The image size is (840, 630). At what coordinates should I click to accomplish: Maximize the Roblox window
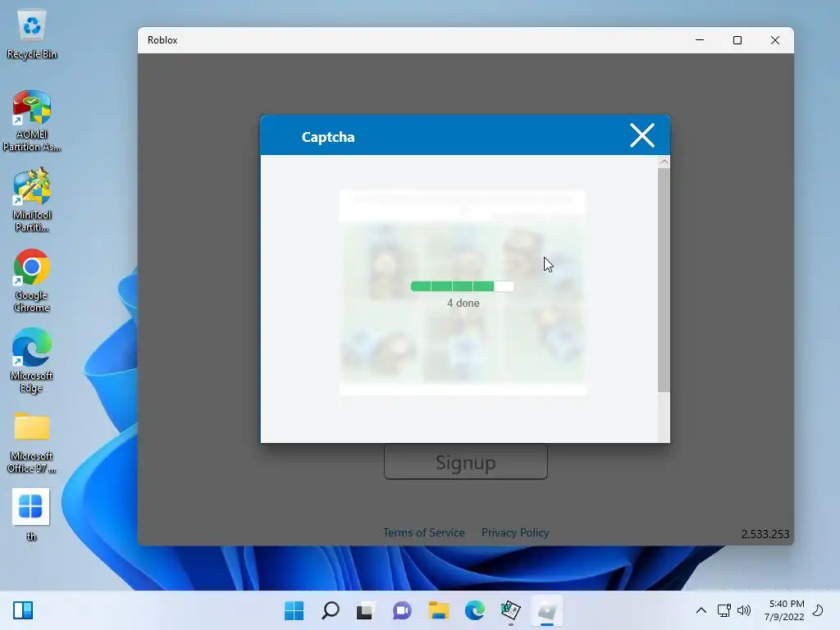coord(737,40)
